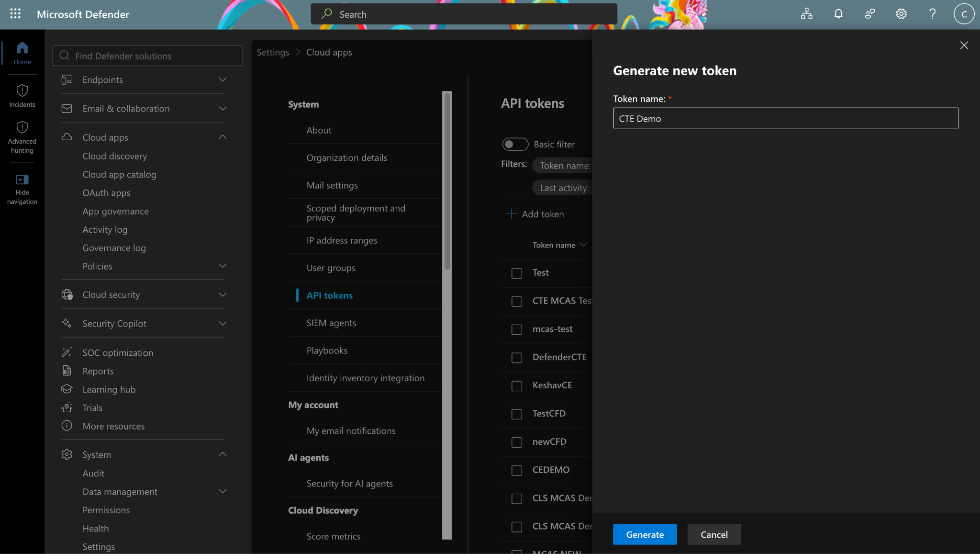Expand the Policies submenu chevron
980x554 pixels.
(223, 266)
